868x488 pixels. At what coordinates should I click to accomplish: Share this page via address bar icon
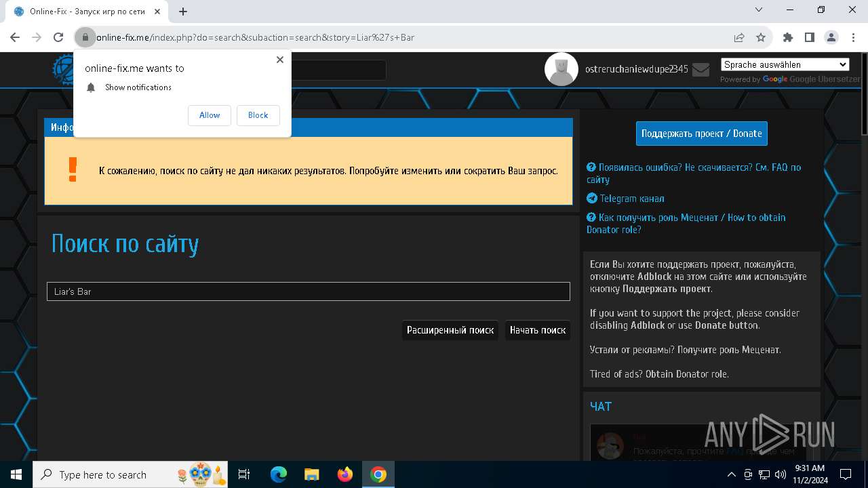tap(739, 37)
